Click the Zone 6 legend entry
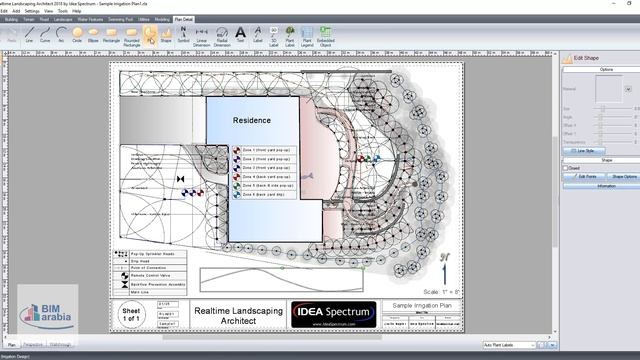Screen dimensions: 640x360 point(264,195)
